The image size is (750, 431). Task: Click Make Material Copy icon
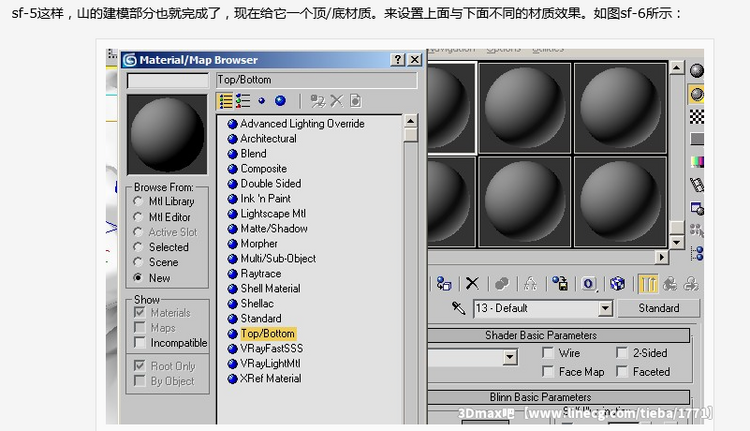click(x=502, y=284)
